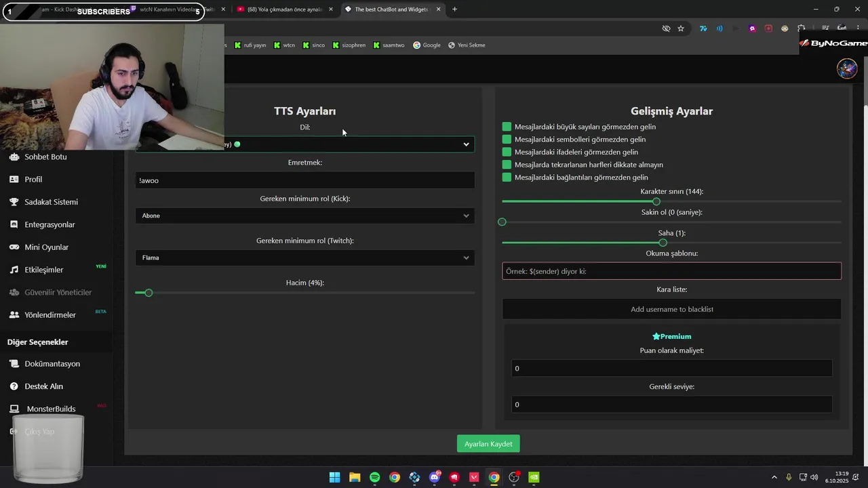Open Spotify from the taskbar
This screenshot has width=868, height=488.
[374, 477]
